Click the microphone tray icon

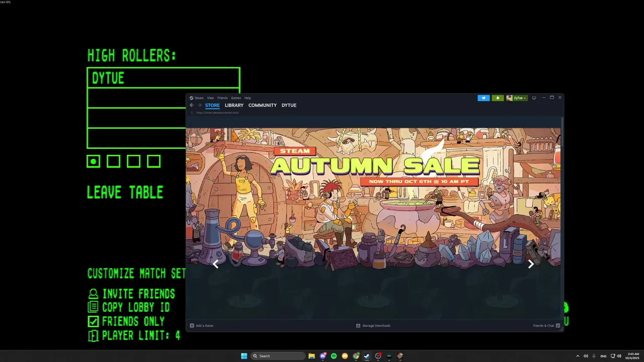pos(594,356)
